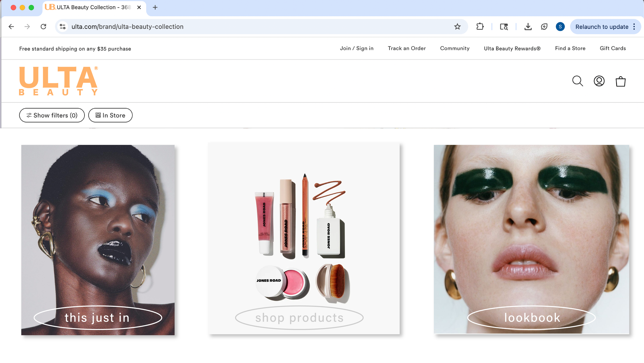
Task: Reload the page with refresh icon
Action: 43,27
